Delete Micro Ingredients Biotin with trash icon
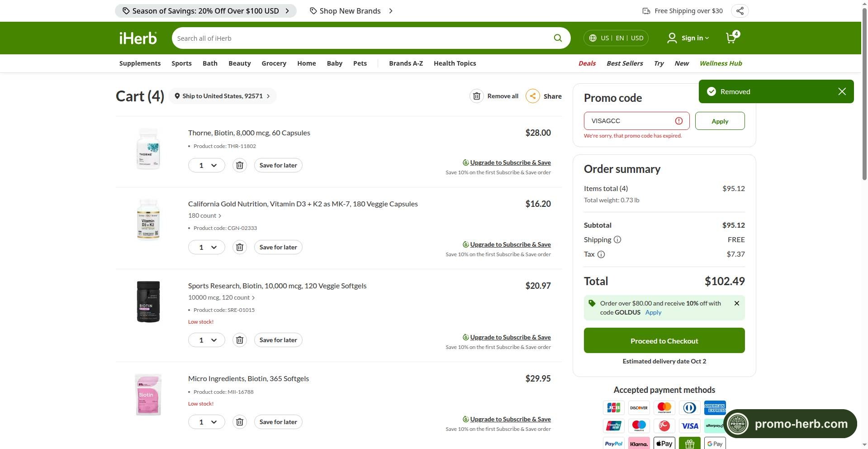 pos(240,422)
